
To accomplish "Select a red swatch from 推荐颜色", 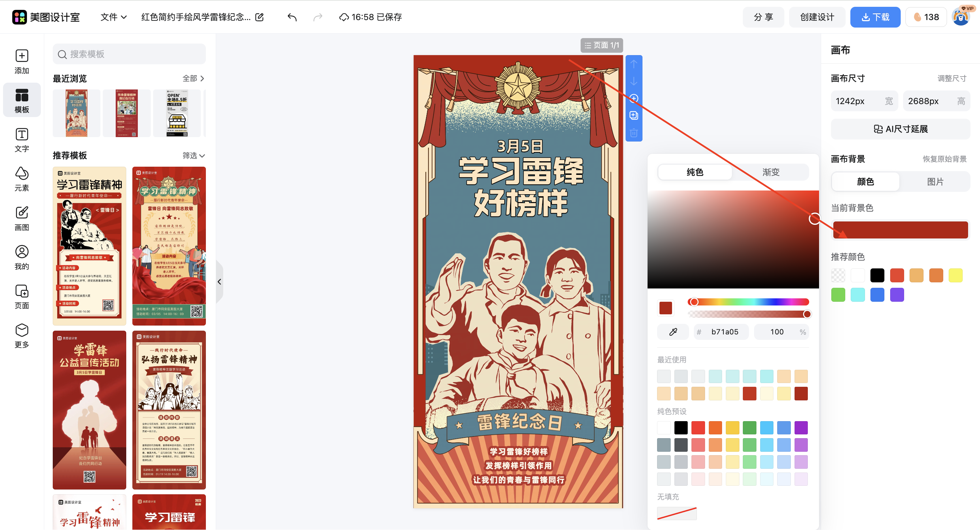I will [x=897, y=275].
